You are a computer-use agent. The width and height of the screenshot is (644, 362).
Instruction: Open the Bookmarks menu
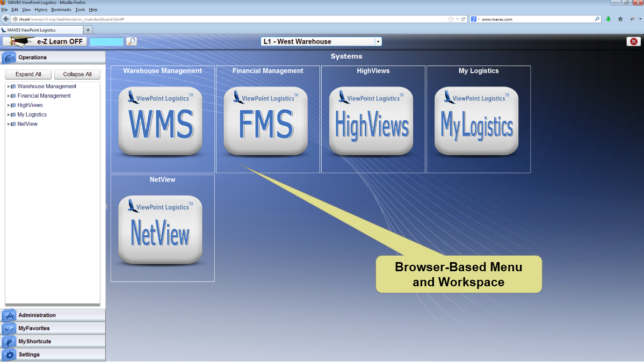pyautogui.click(x=61, y=10)
